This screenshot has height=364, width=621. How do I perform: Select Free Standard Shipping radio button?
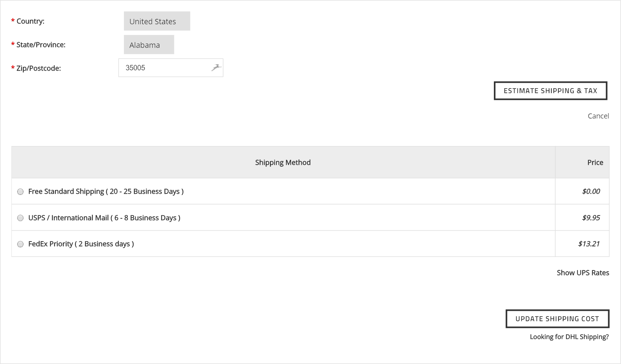(20, 192)
